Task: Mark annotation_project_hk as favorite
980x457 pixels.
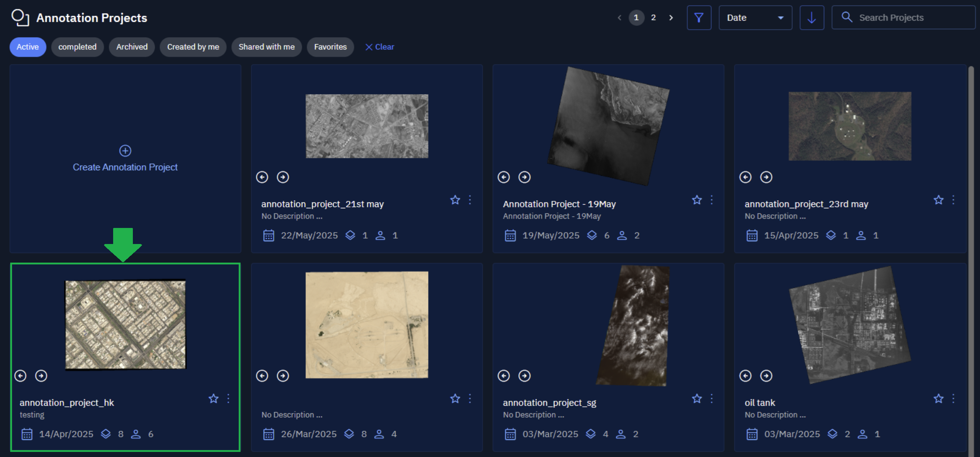Action: [x=214, y=398]
